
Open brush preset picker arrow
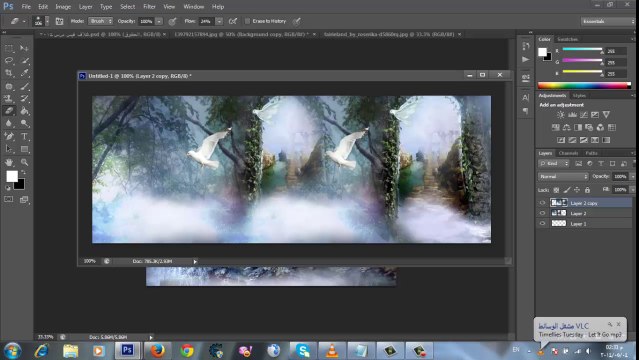click(47, 21)
